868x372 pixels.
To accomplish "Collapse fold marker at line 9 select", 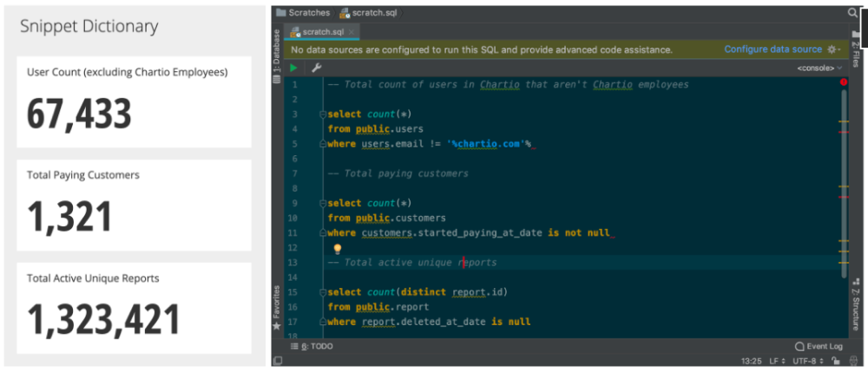I will coord(322,203).
